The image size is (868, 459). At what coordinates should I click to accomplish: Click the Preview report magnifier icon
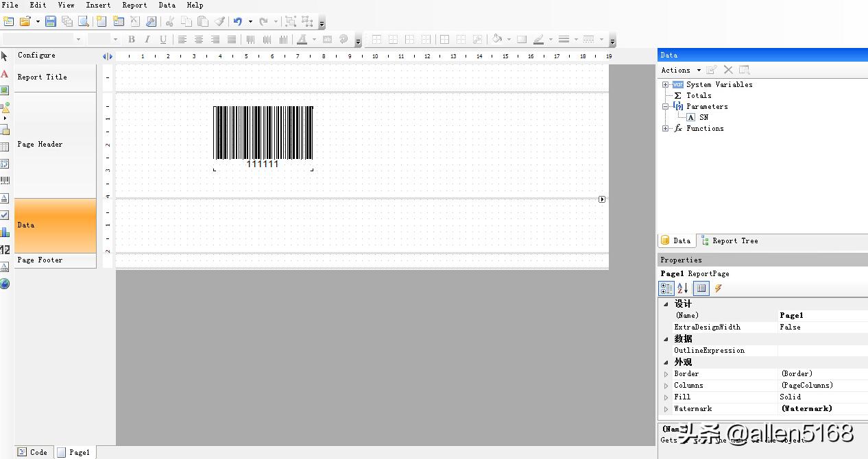83,22
